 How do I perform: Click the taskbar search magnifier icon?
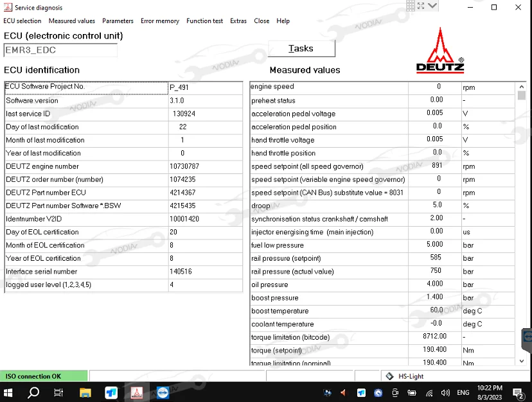(34, 392)
